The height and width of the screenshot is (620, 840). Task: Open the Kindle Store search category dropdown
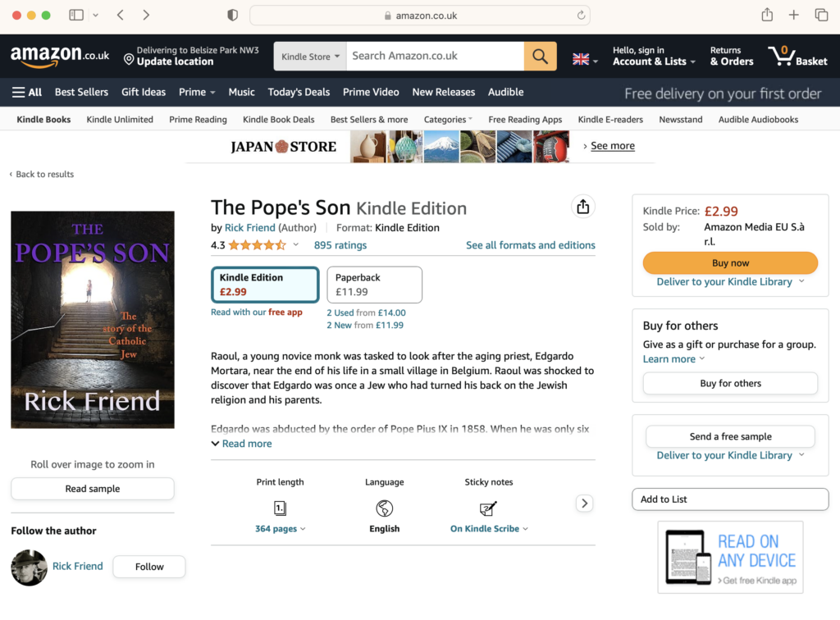310,57
